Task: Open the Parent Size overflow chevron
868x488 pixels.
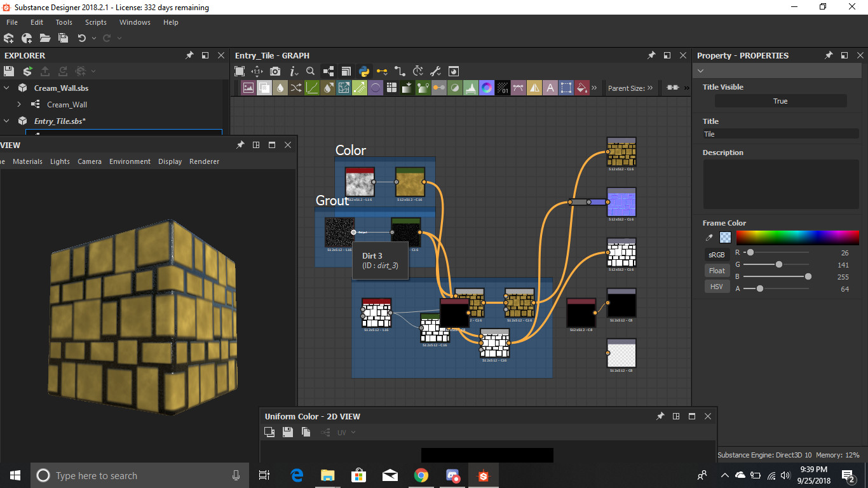Action: point(650,88)
